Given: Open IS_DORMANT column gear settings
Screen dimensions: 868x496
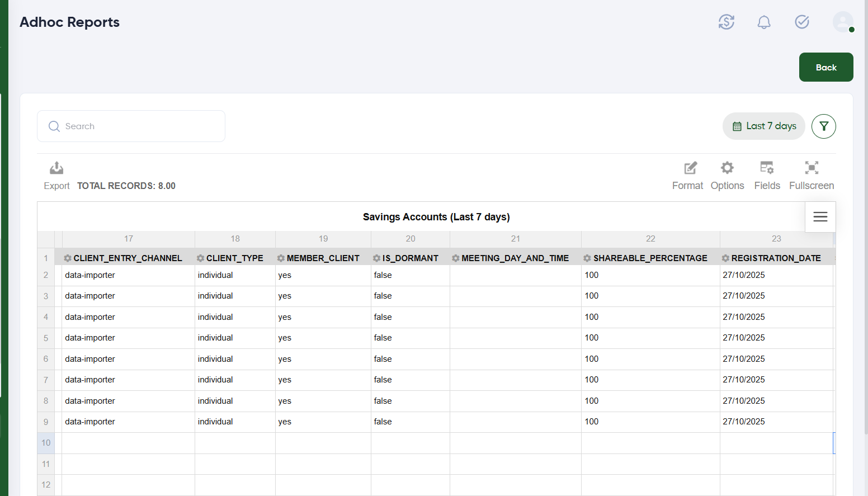Looking at the screenshot, I should [x=377, y=258].
